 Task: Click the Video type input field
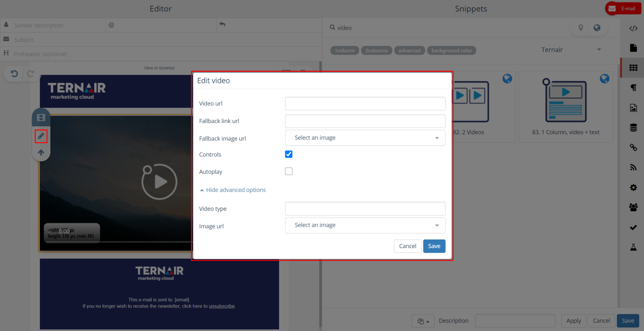[x=365, y=209]
